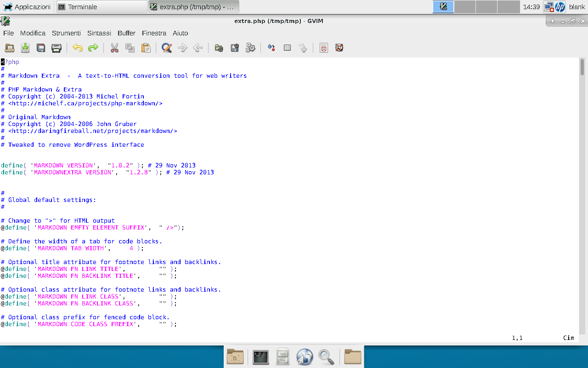Load a session using the folder-gear icon

[219, 48]
